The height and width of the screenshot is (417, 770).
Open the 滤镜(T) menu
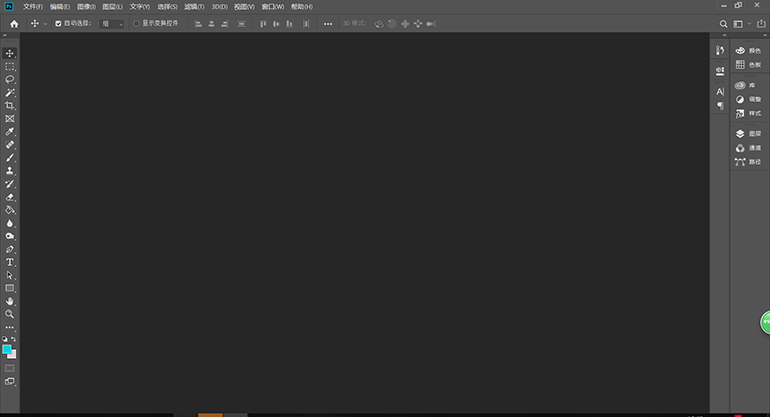[x=194, y=7]
